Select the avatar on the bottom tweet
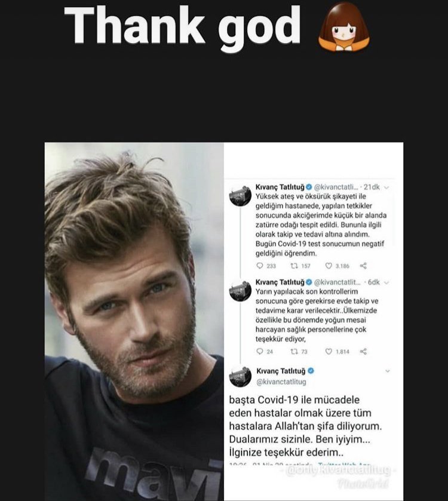This screenshot has width=448, height=501. pos(240,376)
